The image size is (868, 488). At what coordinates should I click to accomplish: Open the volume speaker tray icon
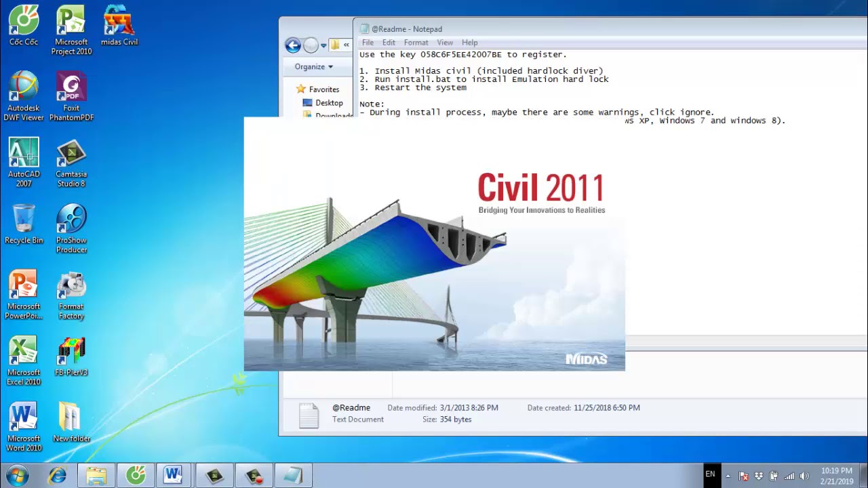tap(805, 476)
